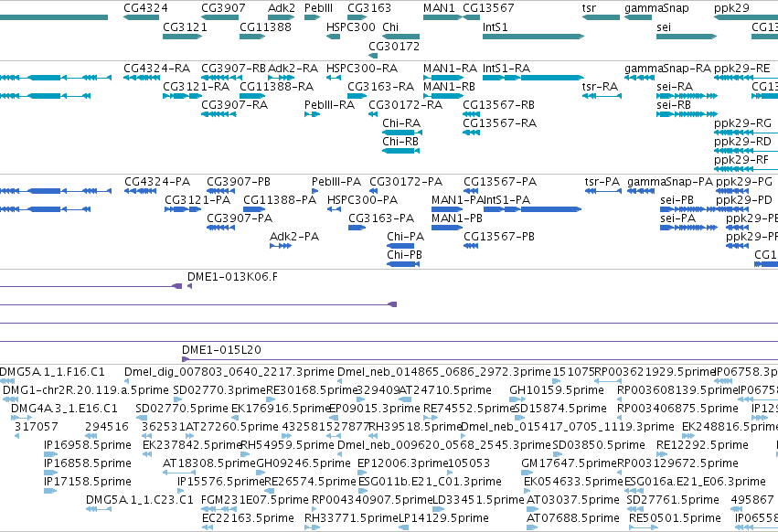The width and height of the screenshot is (778, 532).
Task: Select the PebIII gene label
Action: pyautogui.click(x=318, y=8)
